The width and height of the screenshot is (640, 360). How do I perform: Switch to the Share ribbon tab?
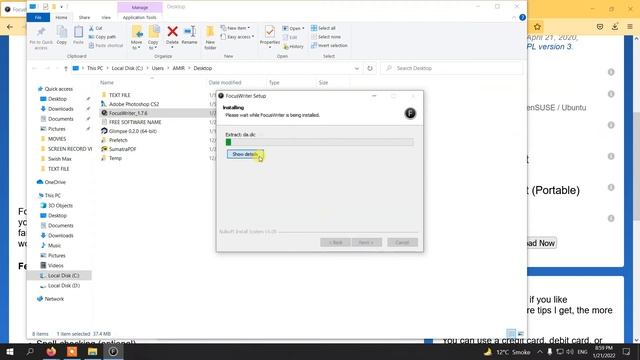pos(84,18)
